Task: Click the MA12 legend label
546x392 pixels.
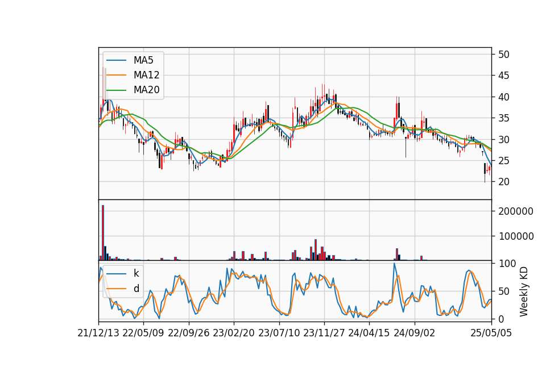Action: (x=146, y=75)
